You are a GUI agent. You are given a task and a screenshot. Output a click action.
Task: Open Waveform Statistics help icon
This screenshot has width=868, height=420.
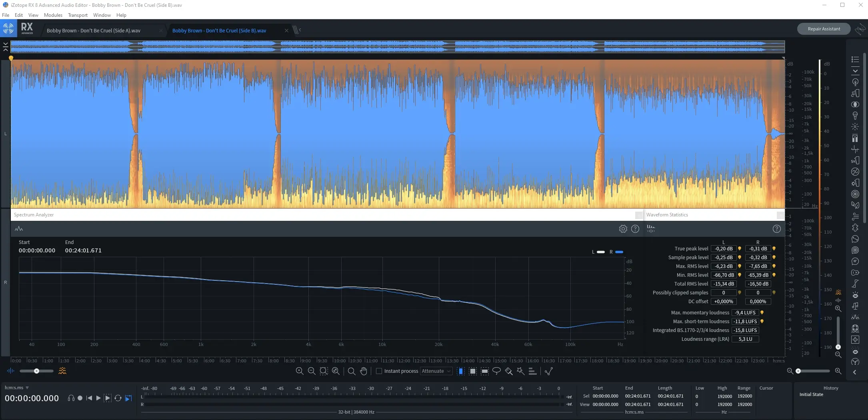point(776,229)
